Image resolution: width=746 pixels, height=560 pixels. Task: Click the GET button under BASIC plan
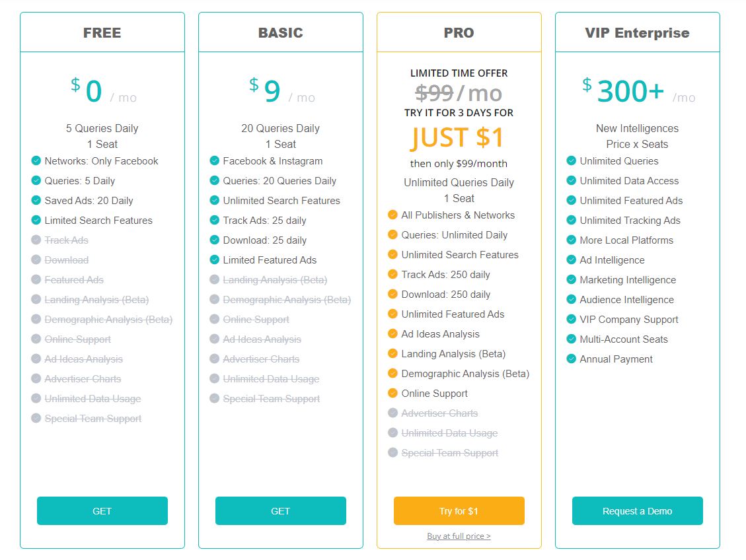tap(280, 510)
